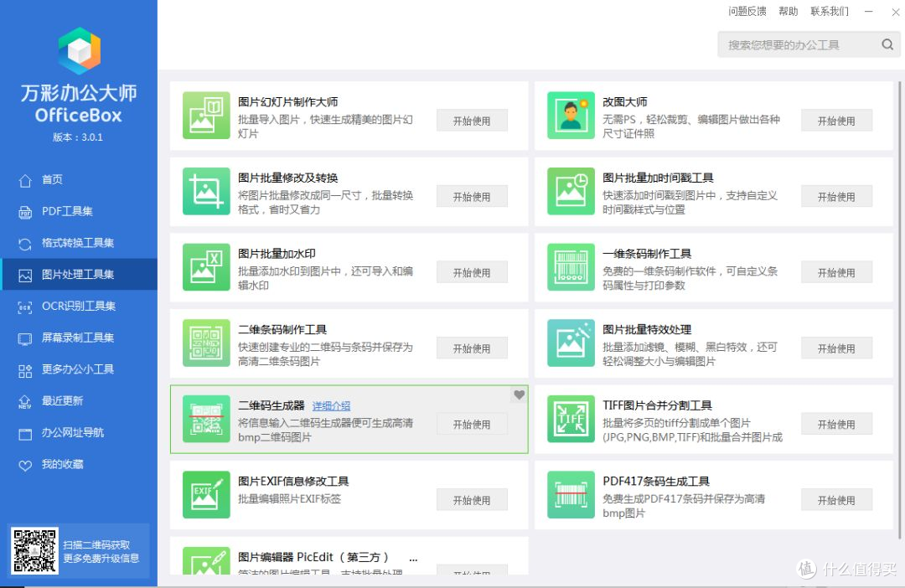Viewport: 905px width, 588px height.
Task: Click 开始使用 for 二维码生成器
Action: pos(472,424)
